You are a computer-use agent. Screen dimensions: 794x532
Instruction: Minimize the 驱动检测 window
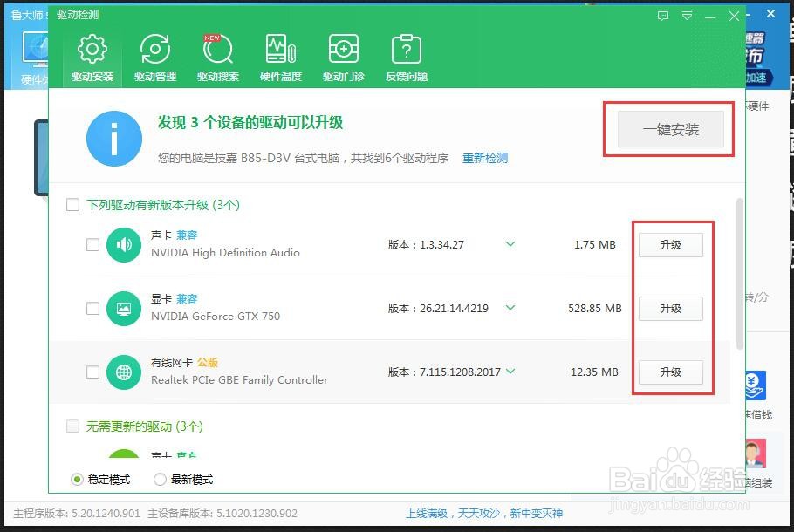coord(710,17)
